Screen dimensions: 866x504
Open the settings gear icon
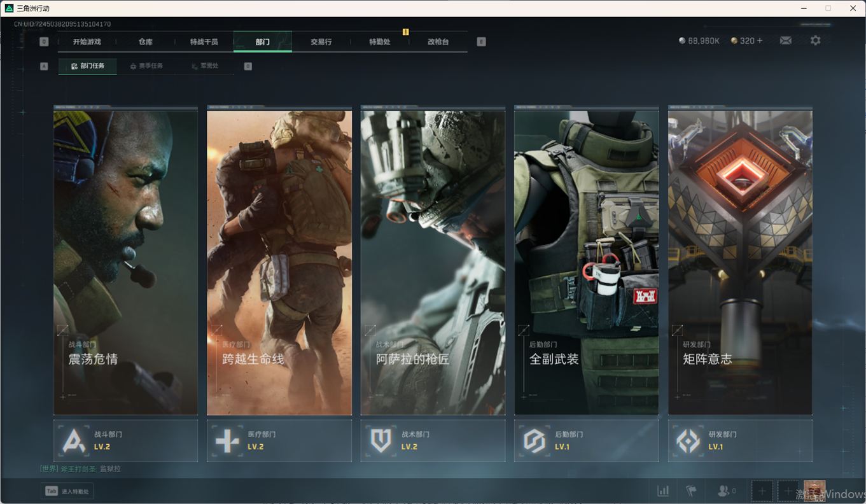click(815, 41)
